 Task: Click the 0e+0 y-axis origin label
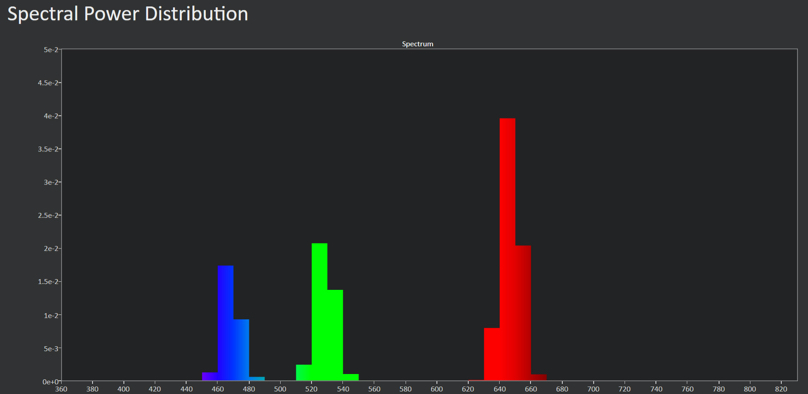coord(49,381)
